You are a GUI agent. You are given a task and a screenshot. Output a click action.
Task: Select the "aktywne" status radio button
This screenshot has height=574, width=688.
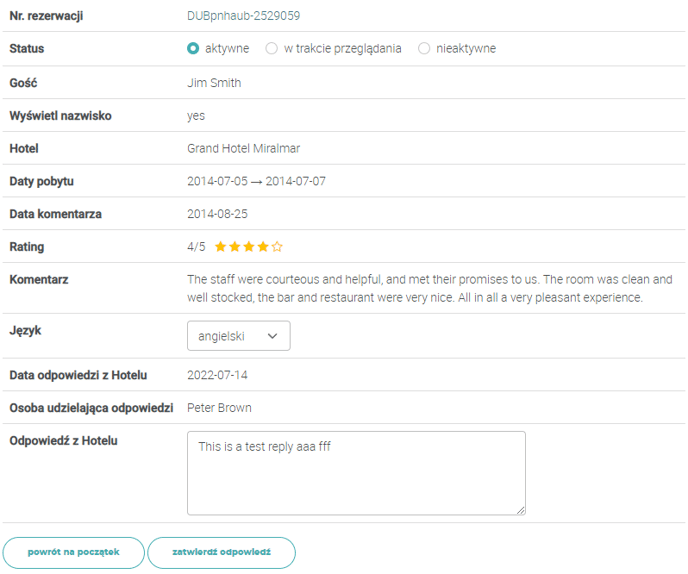[x=193, y=48]
